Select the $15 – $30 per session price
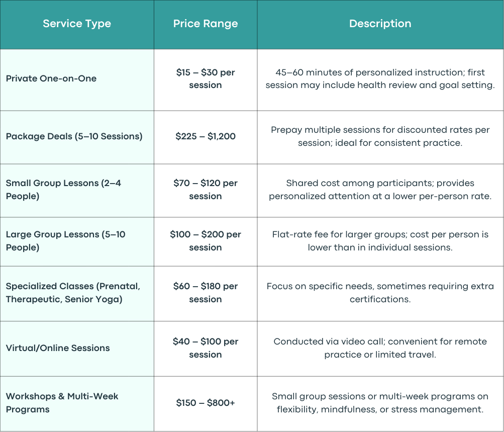Image resolution: width=504 pixels, height=432 pixels. 206,78
